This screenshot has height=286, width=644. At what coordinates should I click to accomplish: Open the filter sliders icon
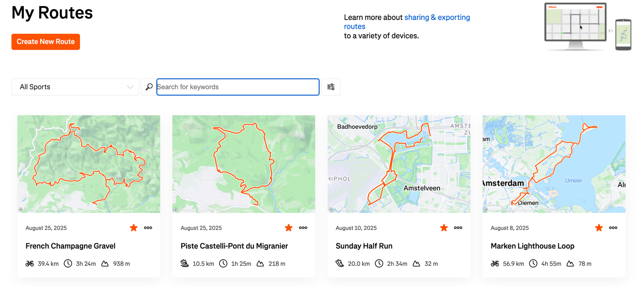331,87
